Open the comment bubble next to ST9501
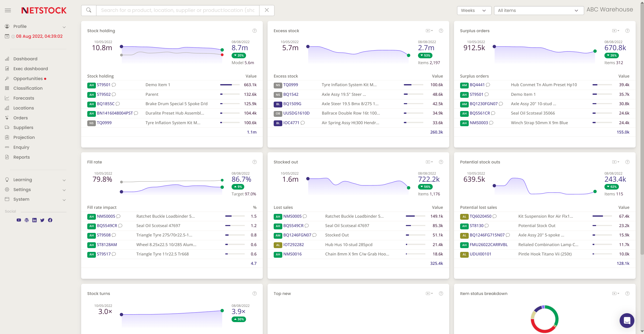Image resolution: width=644 pixels, height=334 pixels. coord(114,85)
